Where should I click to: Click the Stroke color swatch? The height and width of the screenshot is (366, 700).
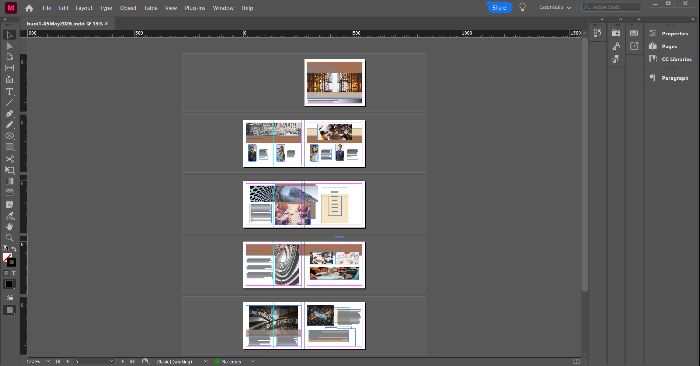point(12,263)
